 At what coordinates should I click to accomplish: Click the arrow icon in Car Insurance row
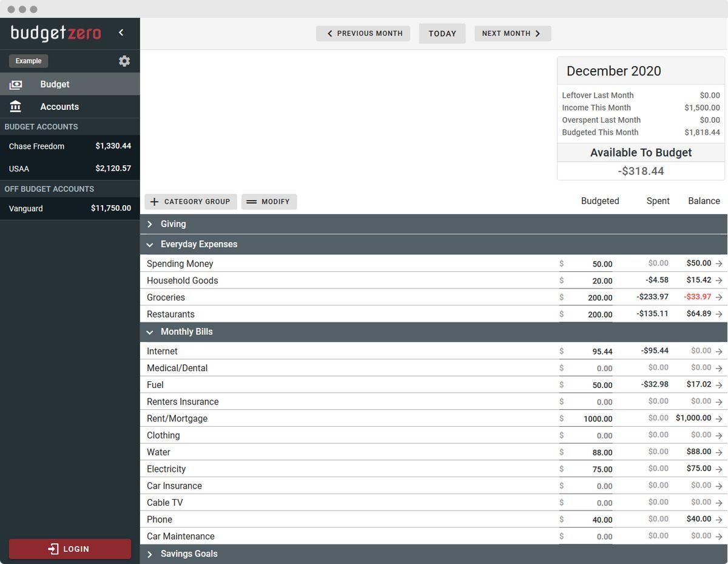[x=719, y=486]
